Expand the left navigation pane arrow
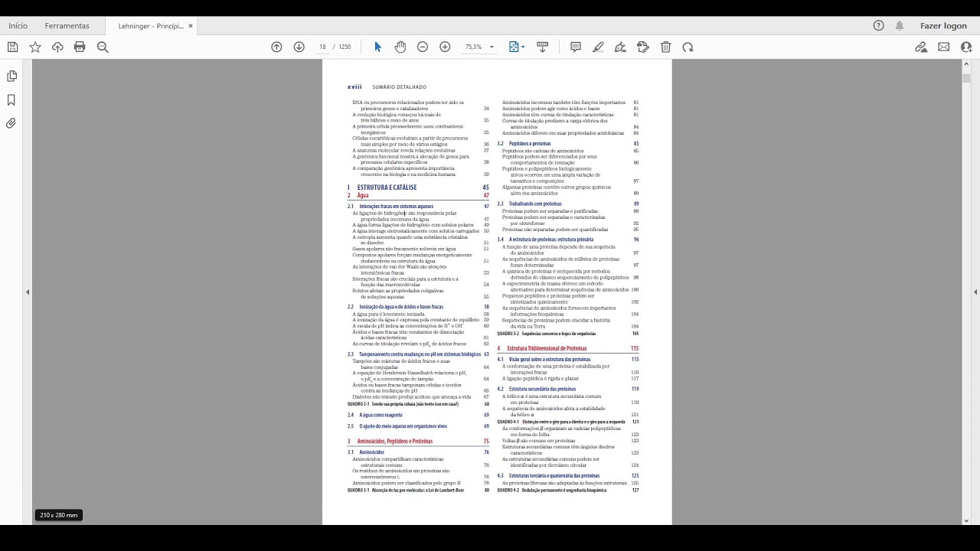980x551 pixels. pyautogui.click(x=28, y=292)
